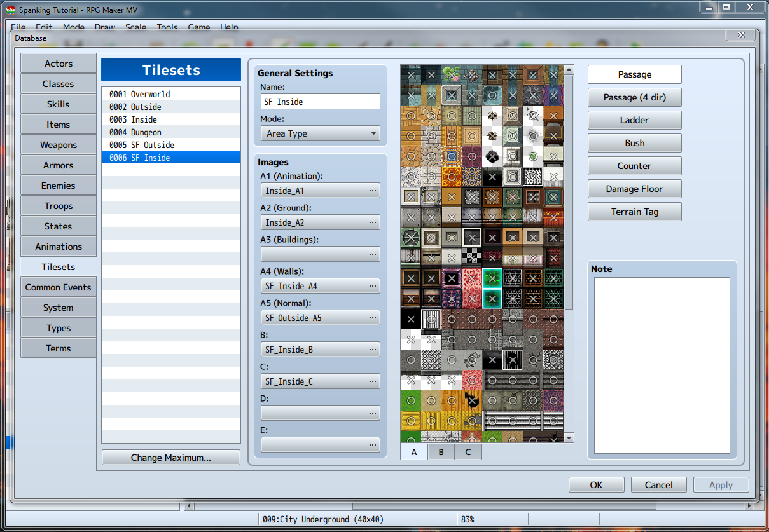This screenshot has width=769, height=532.
Task: Edit the tileset Name field
Action: [321, 102]
